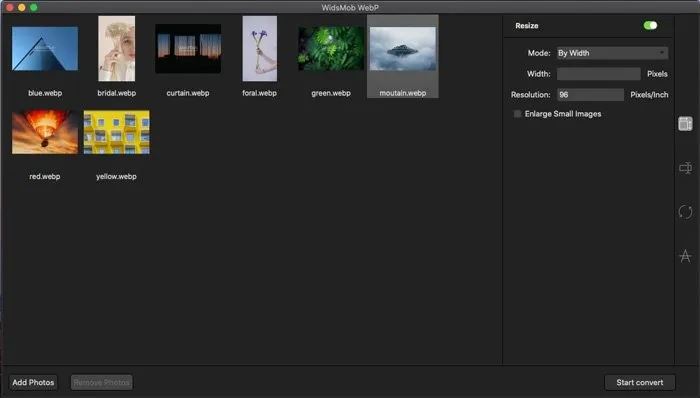Toggle the Resize switch off
700x398 pixels.
650,25
